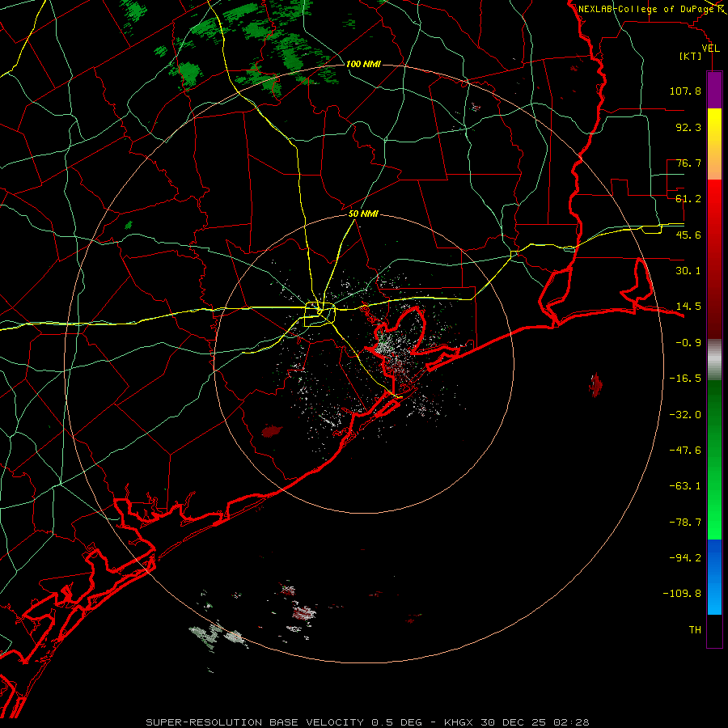Click the -109.8 velocity legend value
728x728 pixels.
click(x=682, y=594)
